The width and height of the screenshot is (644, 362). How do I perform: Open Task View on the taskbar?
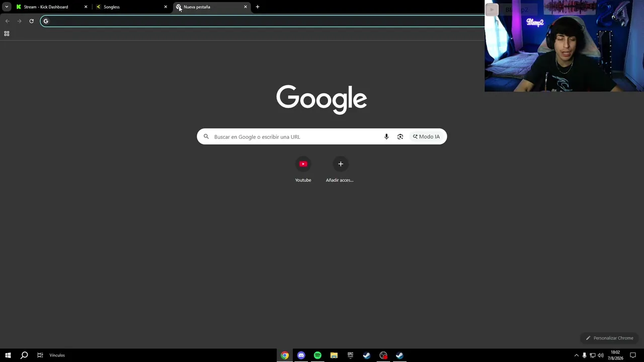click(x=40, y=355)
